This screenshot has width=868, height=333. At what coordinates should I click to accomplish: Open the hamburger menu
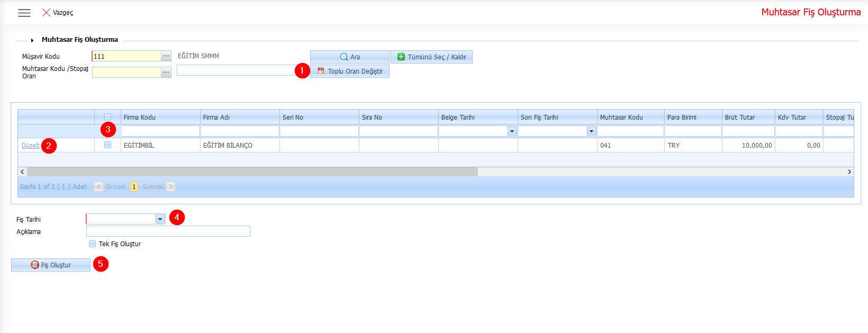pos(24,13)
